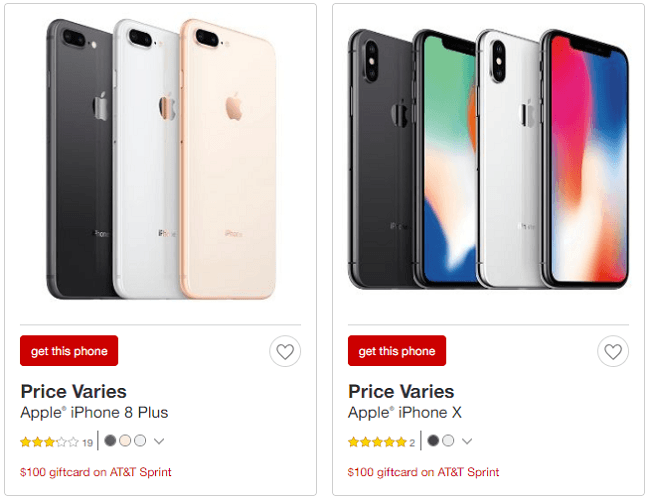Click get this phone for iPhone 8 Plus
Image resolution: width=650 pixels, height=501 pixels.
(x=69, y=351)
